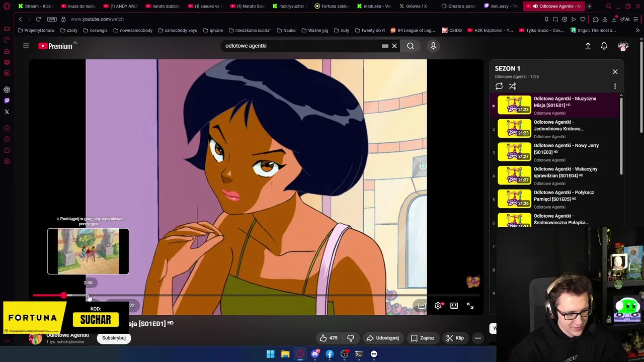Switch to the Create a polska tab
This screenshot has height=362, width=644.
coord(459,6)
